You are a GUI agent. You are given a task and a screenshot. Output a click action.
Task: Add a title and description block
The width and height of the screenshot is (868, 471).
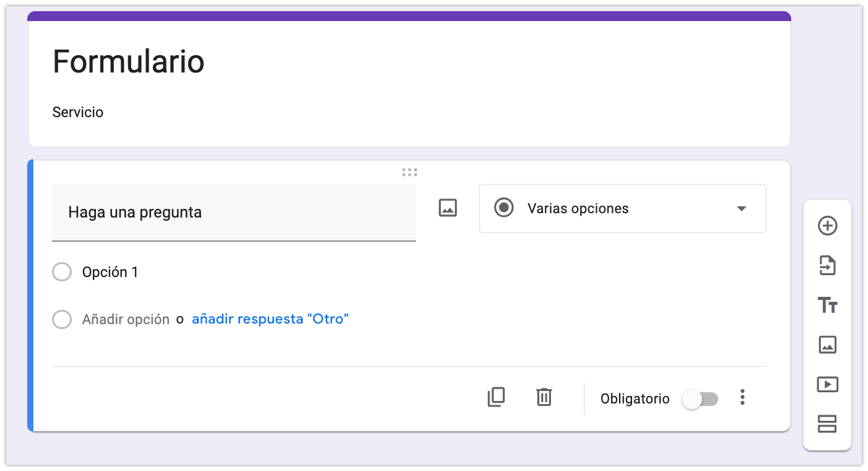click(827, 305)
